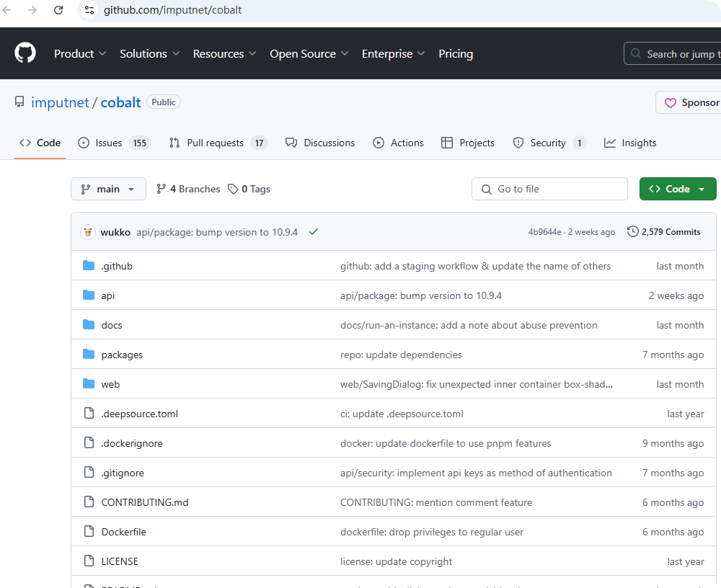
Task: Open the green Code dropdown button
Action: 677,189
